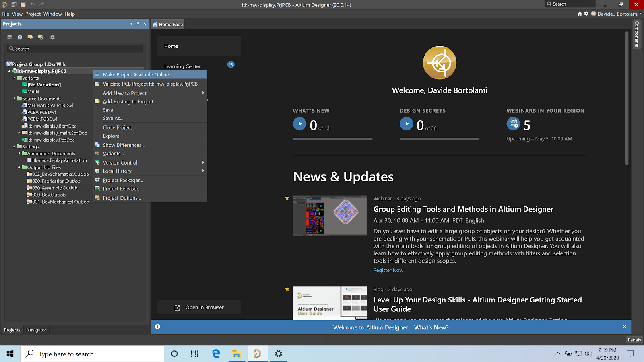Click the star beside the Group Editing webinar
Viewport: 644px width, 362px height.
pyautogui.click(x=287, y=198)
